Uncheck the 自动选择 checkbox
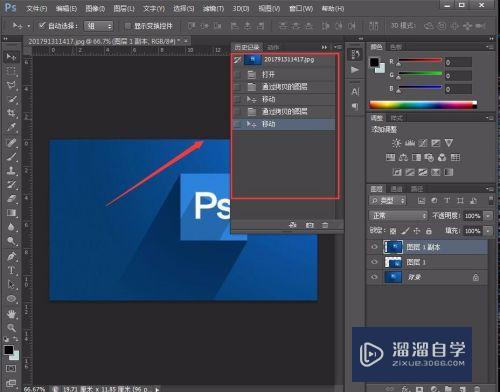Viewport: 500px width, 392px height. click(42, 25)
